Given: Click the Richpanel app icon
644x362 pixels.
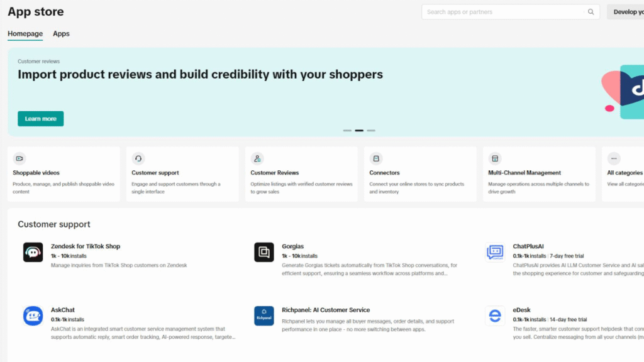Looking at the screenshot, I should coord(264,316).
